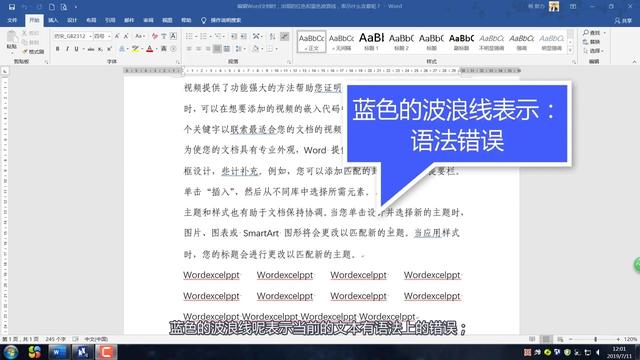Open the font size dropdown

coord(109,36)
